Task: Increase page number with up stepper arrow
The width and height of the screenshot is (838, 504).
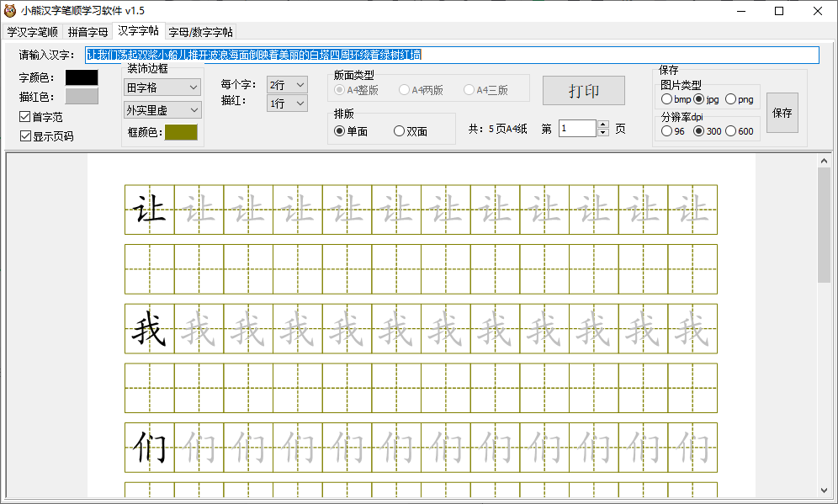Action: click(603, 124)
